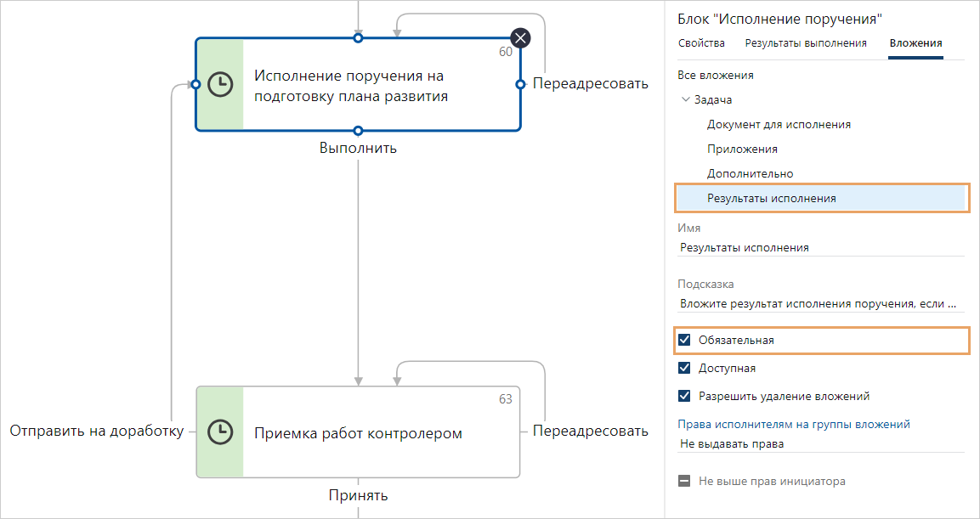Collapse the "Задача" tree node

686,99
